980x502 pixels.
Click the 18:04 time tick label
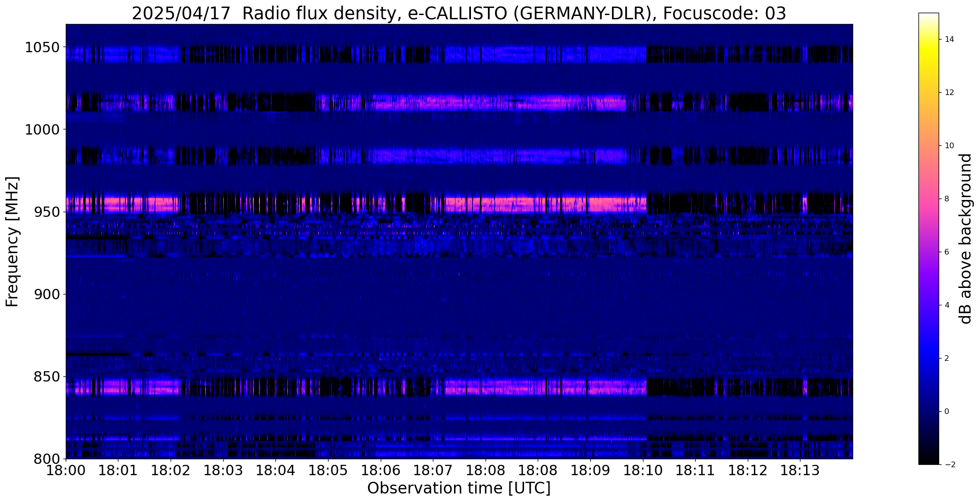tap(275, 470)
